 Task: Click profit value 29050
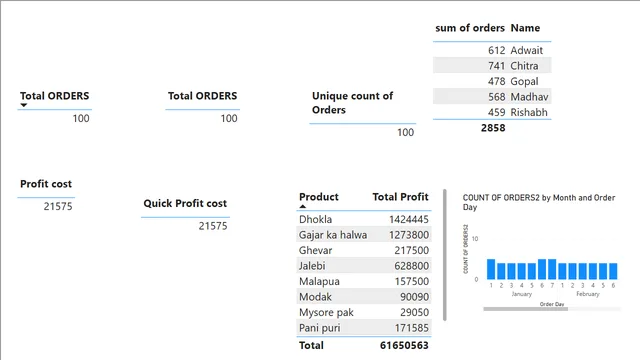(414, 312)
